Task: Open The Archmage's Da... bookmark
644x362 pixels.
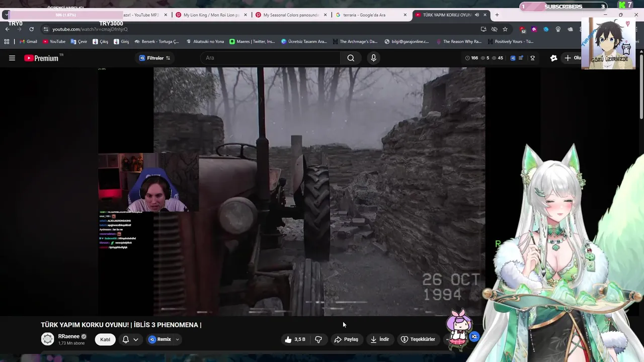Action: pyautogui.click(x=355, y=42)
